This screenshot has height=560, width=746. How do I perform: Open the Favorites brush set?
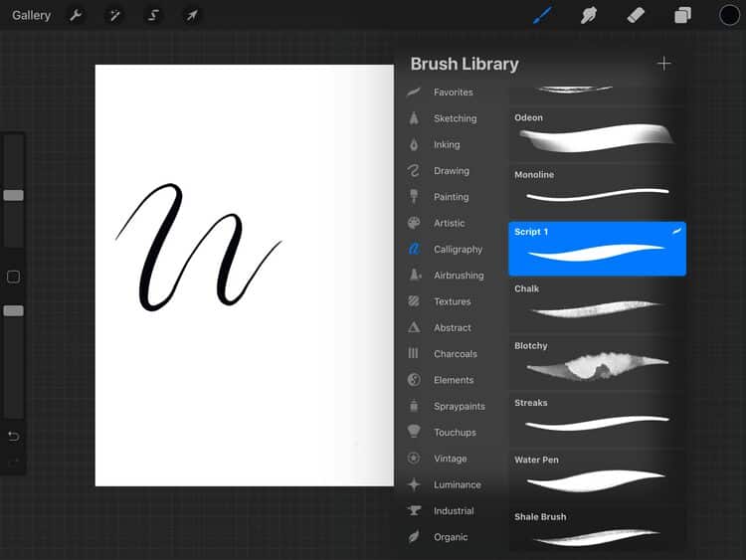[x=452, y=93]
